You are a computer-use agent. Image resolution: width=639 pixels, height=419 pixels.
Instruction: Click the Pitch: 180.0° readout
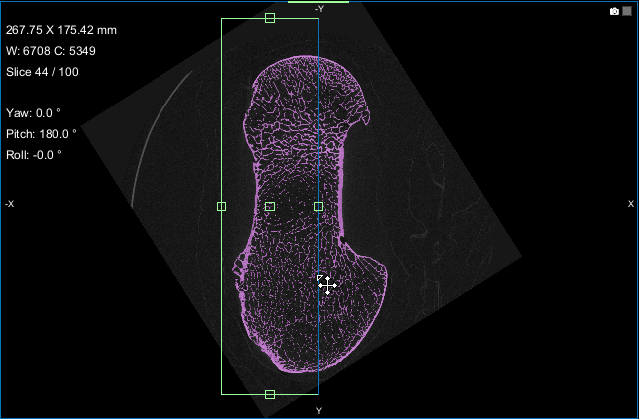[x=41, y=133]
